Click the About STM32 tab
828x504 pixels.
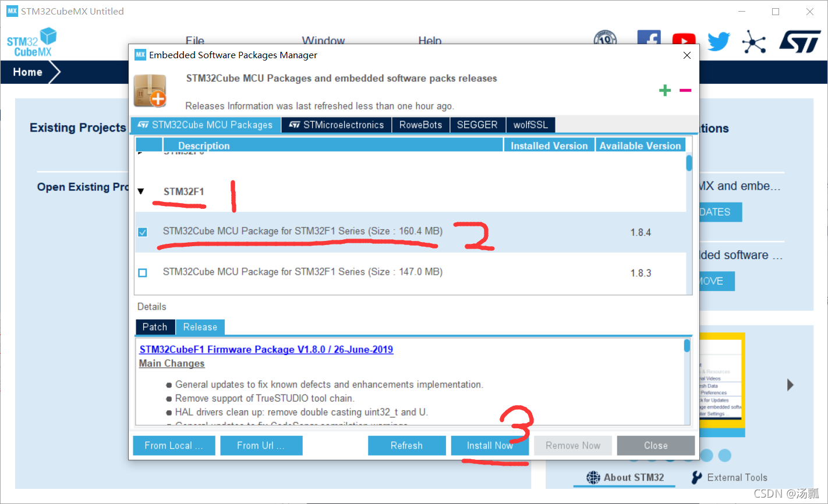(x=625, y=478)
